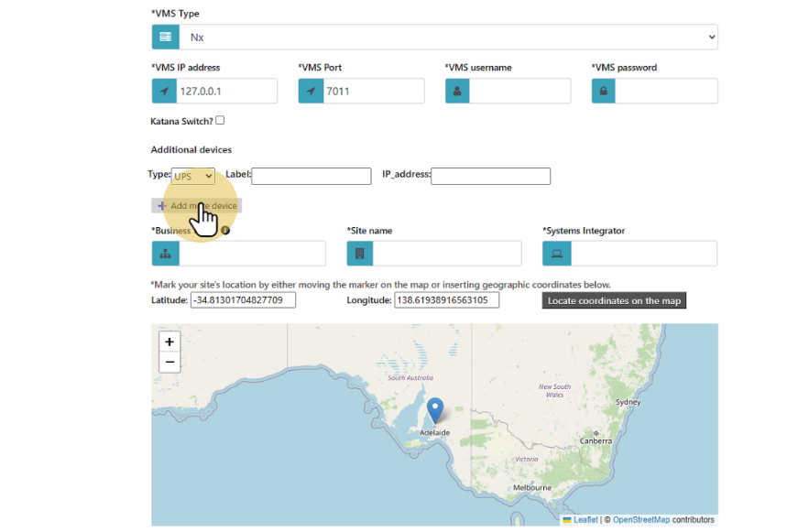Zoom out on the map
This screenshot has height=532, width=809.
[x=169, y=363]
